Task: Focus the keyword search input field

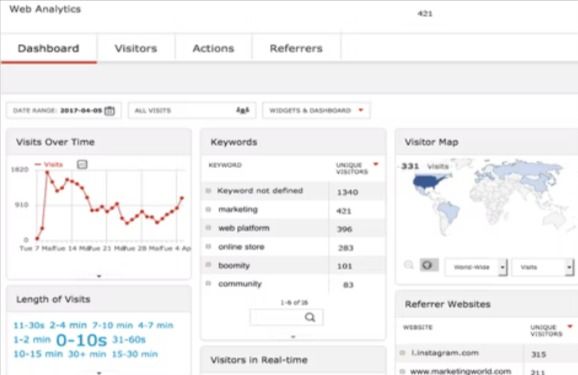Action: coord(286,317)
